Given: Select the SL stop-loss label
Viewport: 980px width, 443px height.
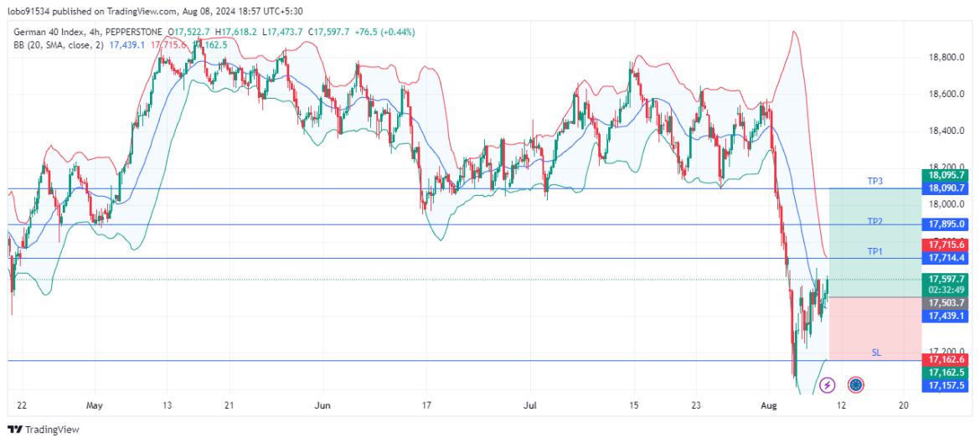Looking at the screenshot, I should tap(876, 353).
